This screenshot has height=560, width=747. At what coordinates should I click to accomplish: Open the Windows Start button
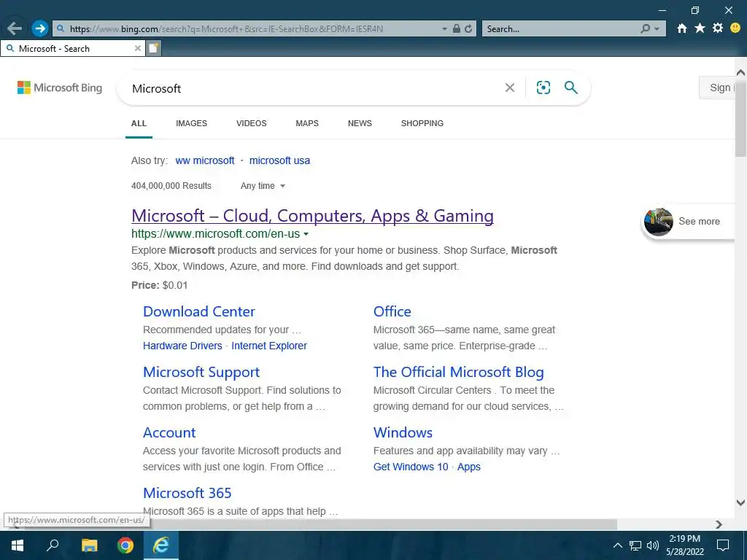pyautogui.click(x=18, y=545)
